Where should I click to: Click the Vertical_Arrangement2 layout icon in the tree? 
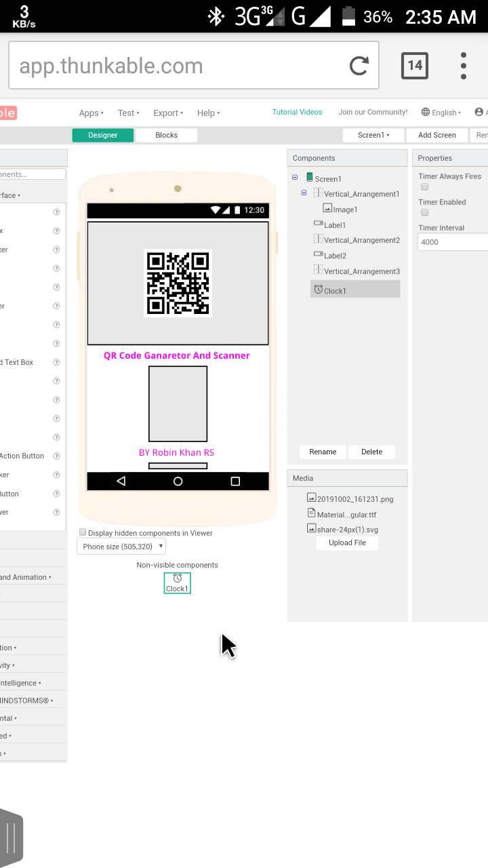(319, 239)
